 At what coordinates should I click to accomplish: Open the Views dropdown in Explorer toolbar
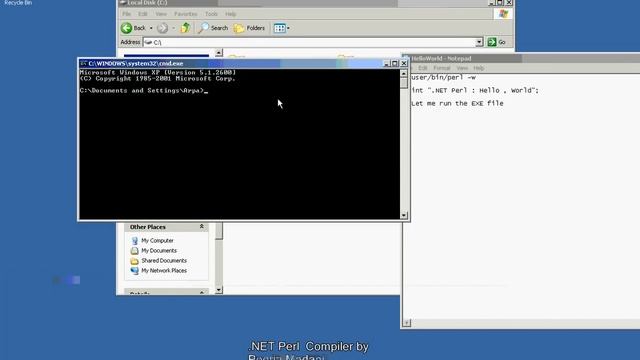coord(281,28)
